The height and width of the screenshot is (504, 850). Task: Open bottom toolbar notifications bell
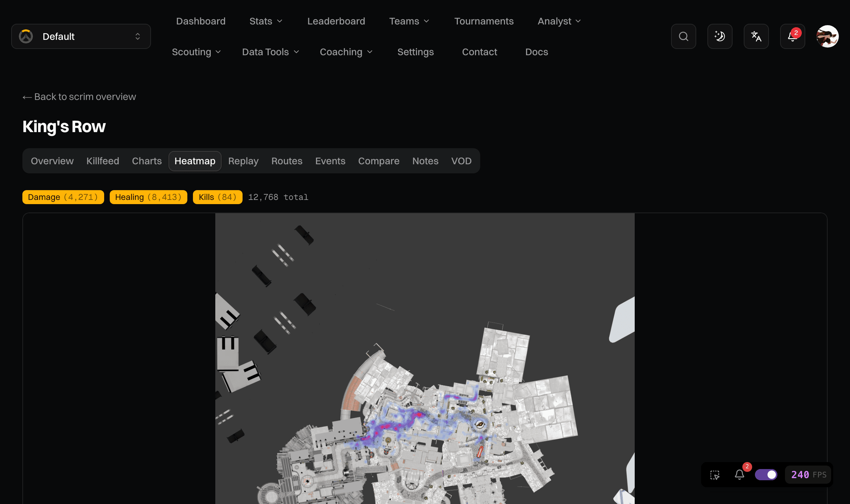click(x=740, y=475)
